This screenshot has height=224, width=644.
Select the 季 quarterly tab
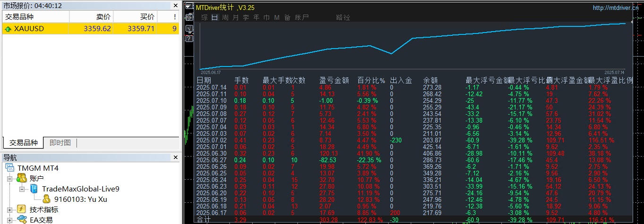point(246,17)
